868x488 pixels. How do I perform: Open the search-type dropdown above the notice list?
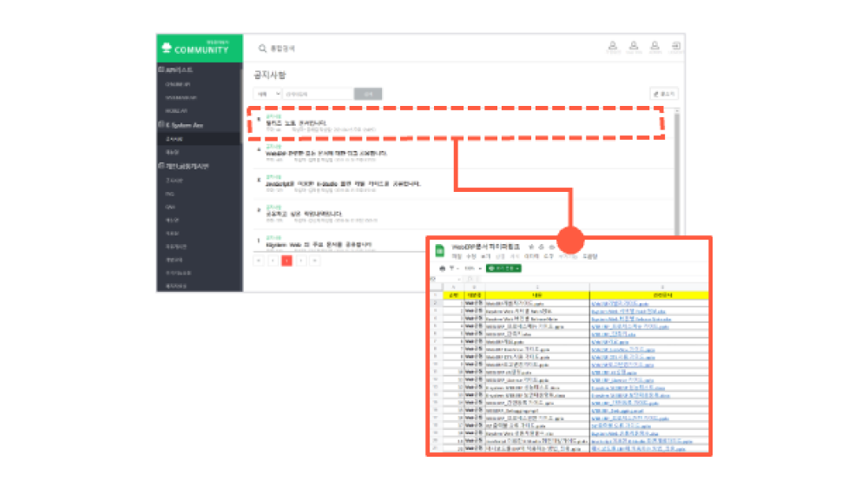[268, 94]
